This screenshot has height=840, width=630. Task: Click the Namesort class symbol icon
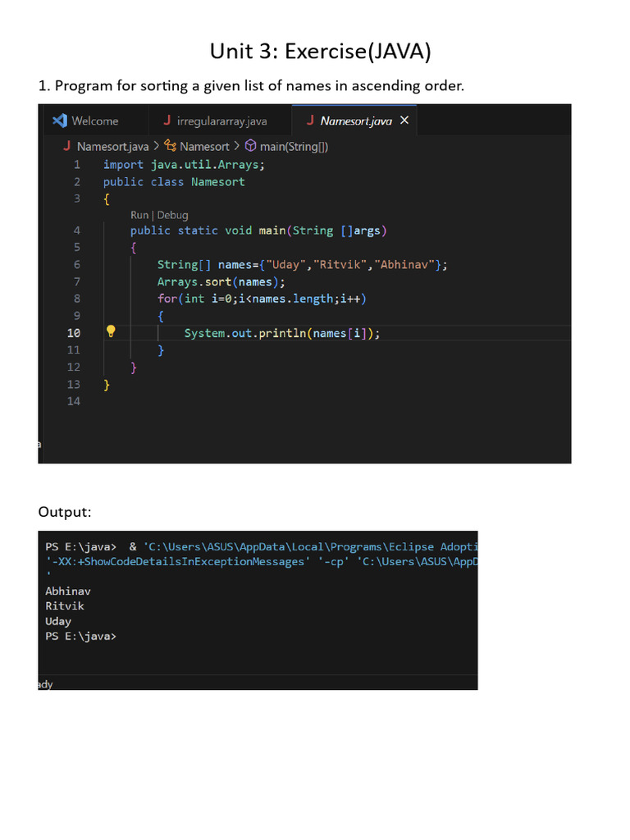pyautogui.click(x=170, y=146)
